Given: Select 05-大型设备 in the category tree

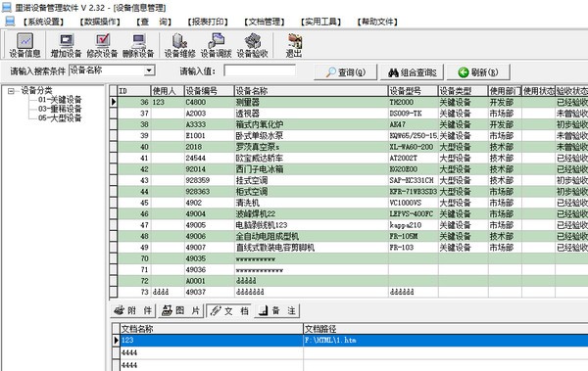Looking at the screenshot, I should tap(60, 118).
